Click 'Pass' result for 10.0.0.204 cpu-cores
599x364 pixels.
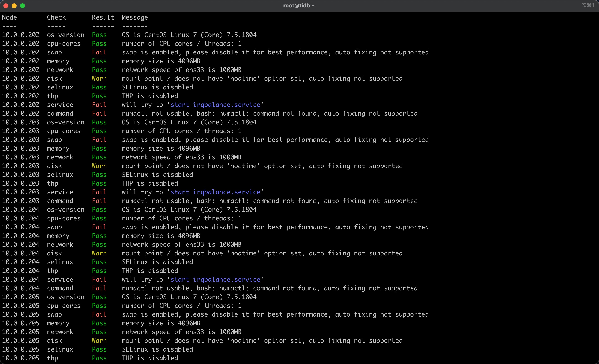click(99, 219)
